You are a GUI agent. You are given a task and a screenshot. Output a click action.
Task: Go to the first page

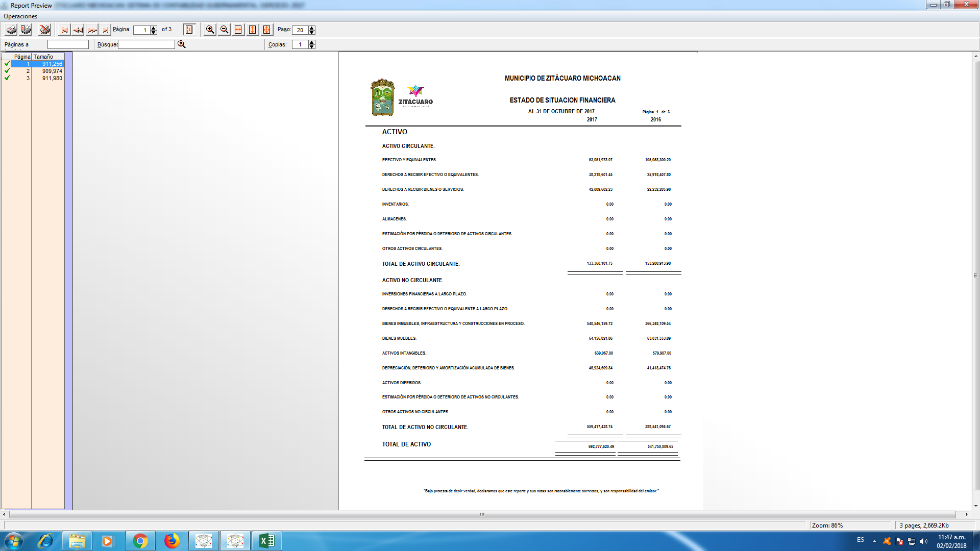64,30
